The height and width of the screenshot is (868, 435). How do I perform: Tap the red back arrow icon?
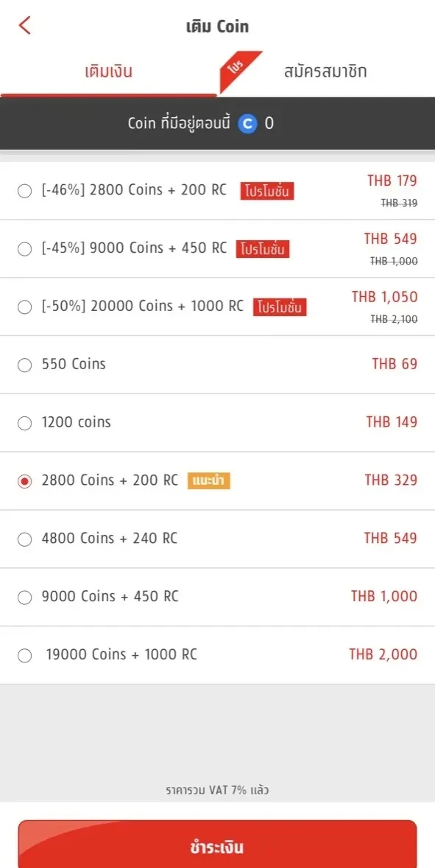coord(25,26)
